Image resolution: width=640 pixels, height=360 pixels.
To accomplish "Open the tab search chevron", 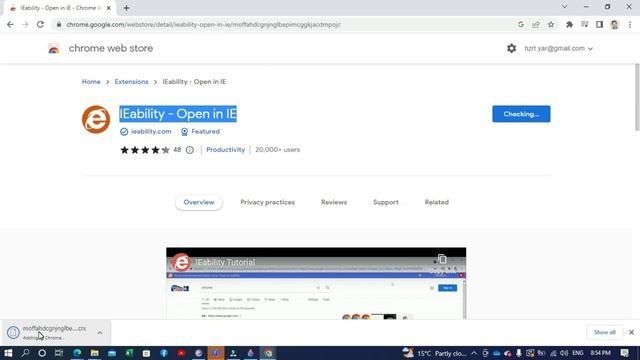I will pyautogui.click(x=564, y=7).
